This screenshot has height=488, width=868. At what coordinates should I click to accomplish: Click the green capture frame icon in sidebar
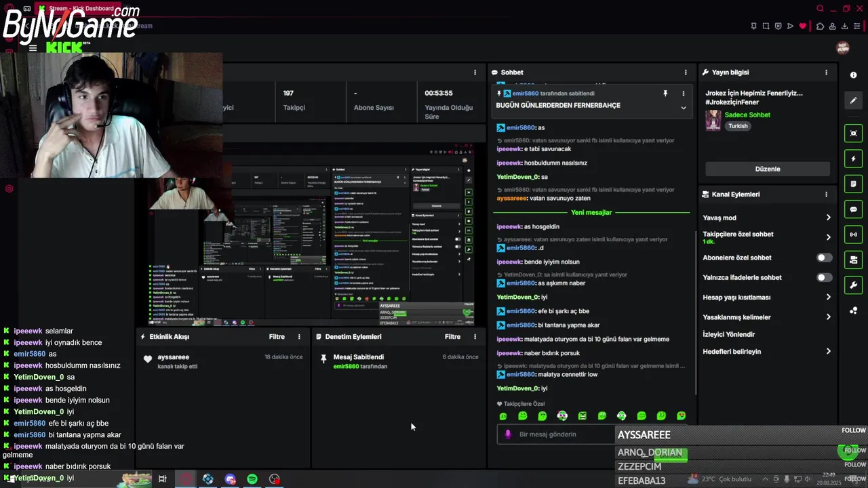[853, 134]
